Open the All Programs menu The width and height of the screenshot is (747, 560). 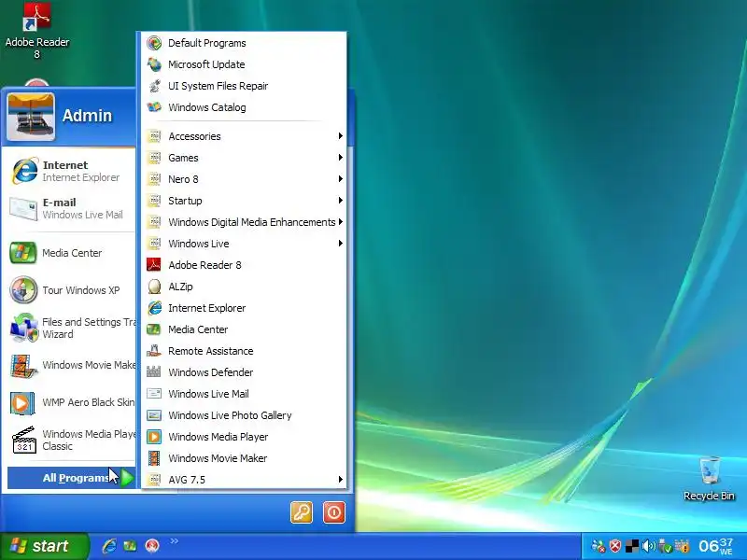(72, 478)
